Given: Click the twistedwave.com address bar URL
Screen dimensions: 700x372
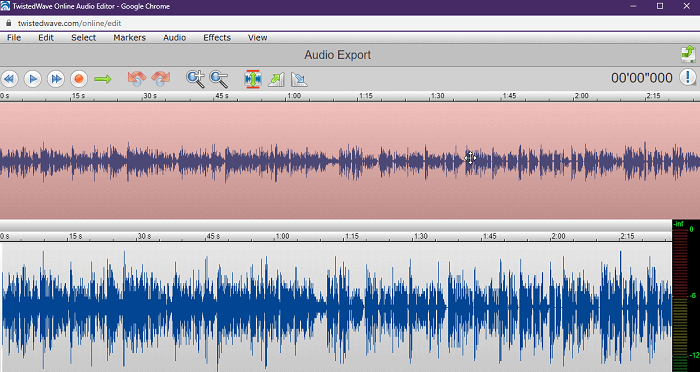Looking at the screenshot, I should [x=69, y=24].
